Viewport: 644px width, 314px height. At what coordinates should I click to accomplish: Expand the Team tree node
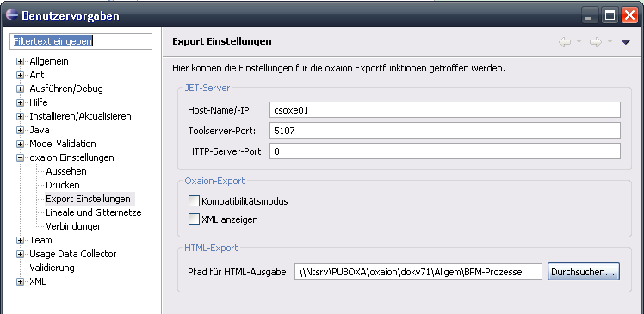20,240
